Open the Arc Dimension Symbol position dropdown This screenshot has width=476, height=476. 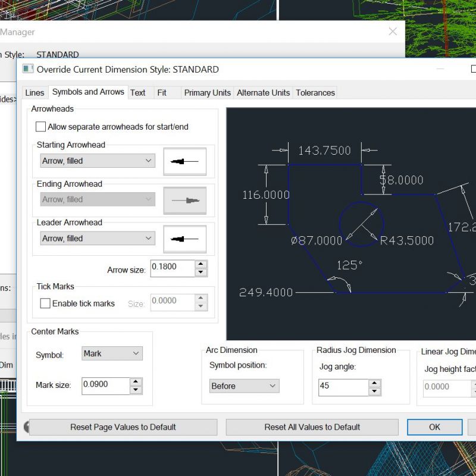[x=244, y=386]
